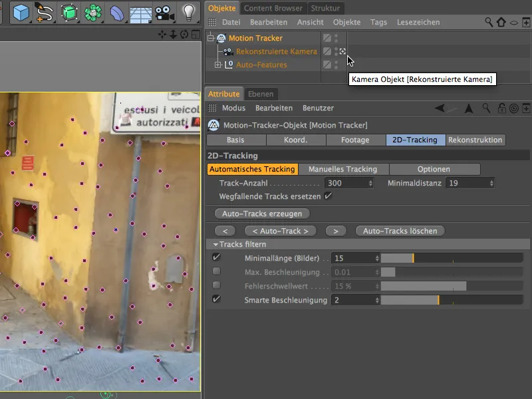Click the floor environment icon
Viewport: 532px width, 399px height.
(140, 12)
